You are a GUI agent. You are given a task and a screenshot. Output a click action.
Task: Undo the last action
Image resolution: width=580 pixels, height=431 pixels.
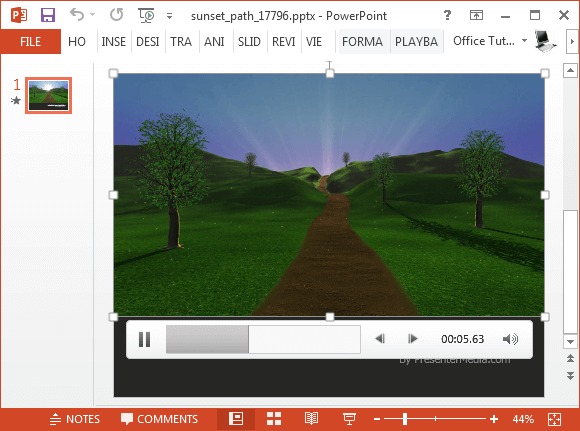tap(77, 15)
